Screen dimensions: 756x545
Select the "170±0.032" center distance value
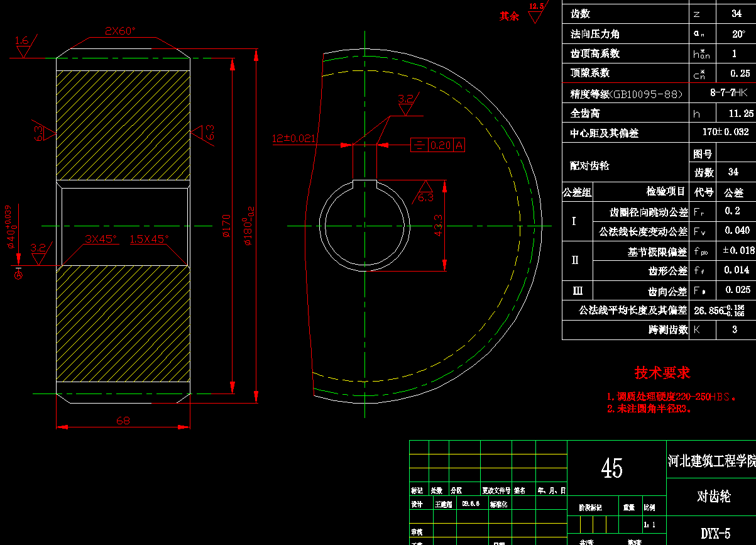pyautogui.click(x=725, y=133)
